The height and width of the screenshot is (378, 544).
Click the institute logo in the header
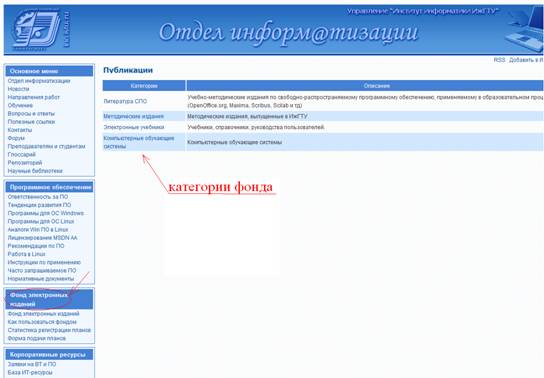[x=37, y=29]
